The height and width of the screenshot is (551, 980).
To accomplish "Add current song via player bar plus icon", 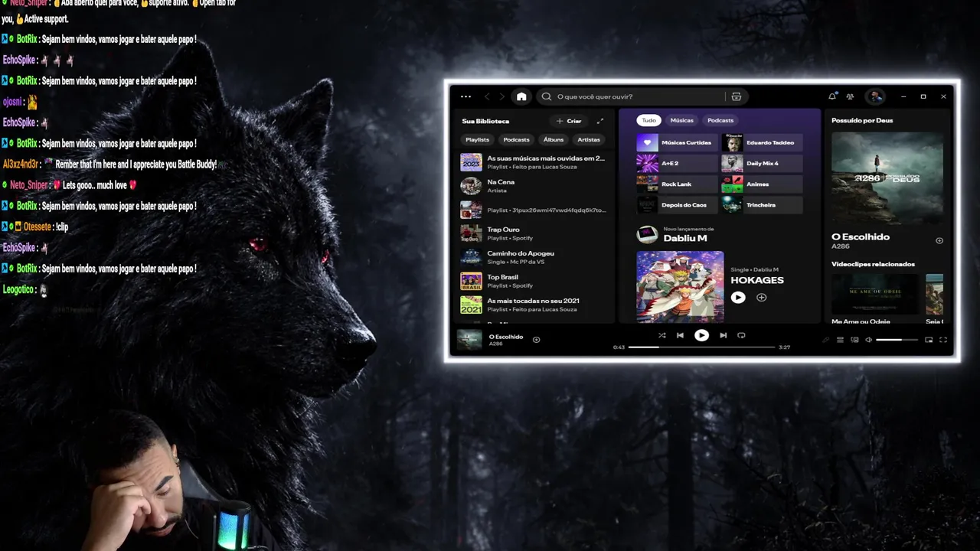I will coord(536,340).
